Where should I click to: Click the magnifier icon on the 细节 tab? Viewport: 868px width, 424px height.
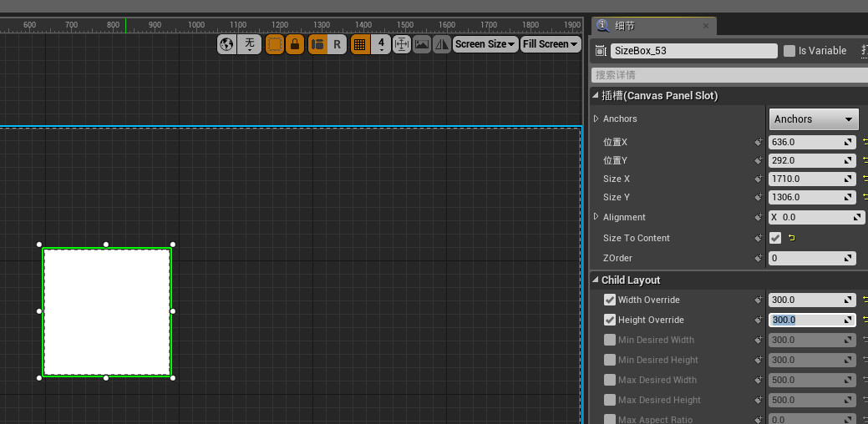[603, 26]
